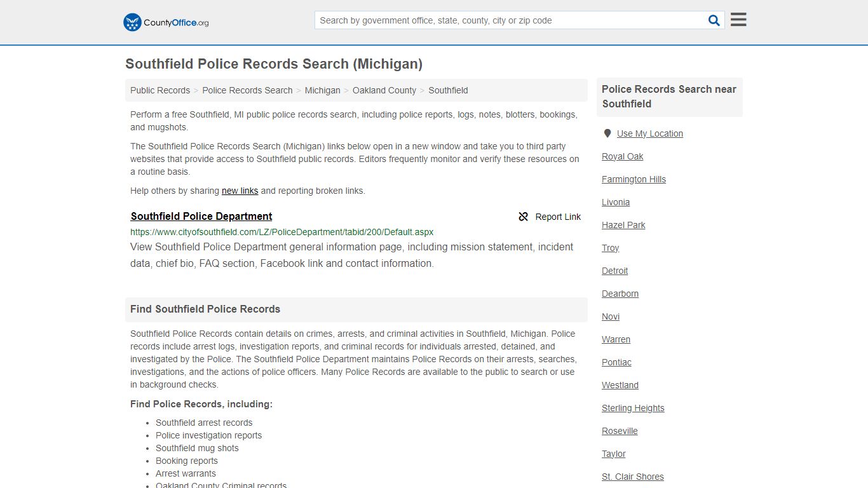
Task: Click 'Find Police Records, including:' subheading
Action: click(x=201, y=404)
